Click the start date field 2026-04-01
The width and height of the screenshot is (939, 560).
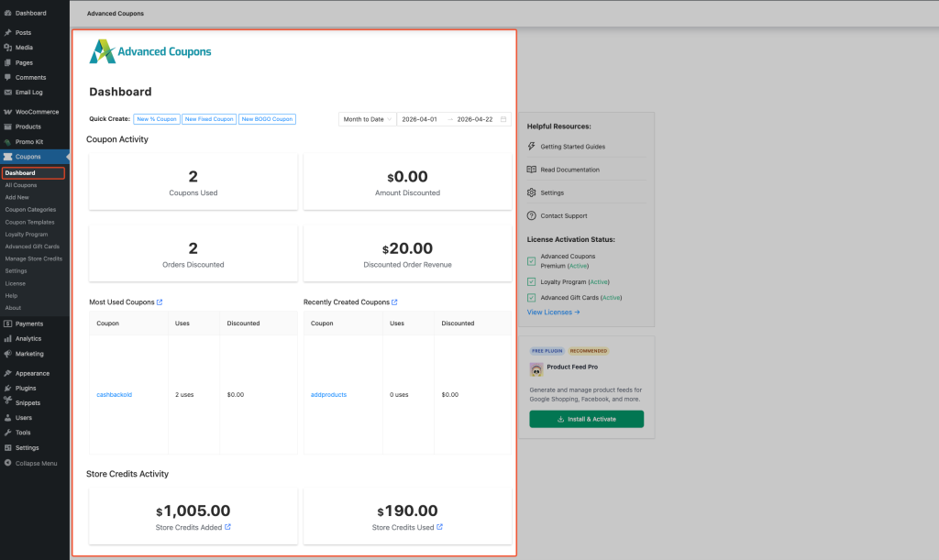coord(419,119)
